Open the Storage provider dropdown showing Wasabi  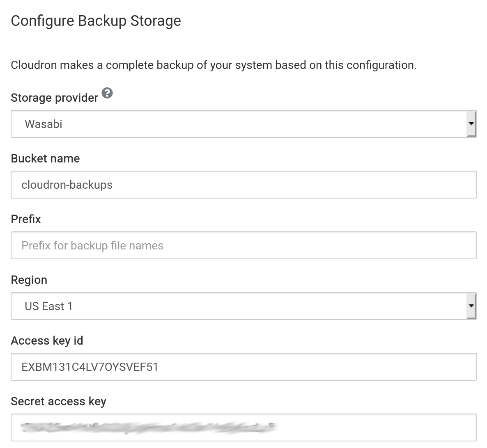pyautogui.click(x=238, y=124)
